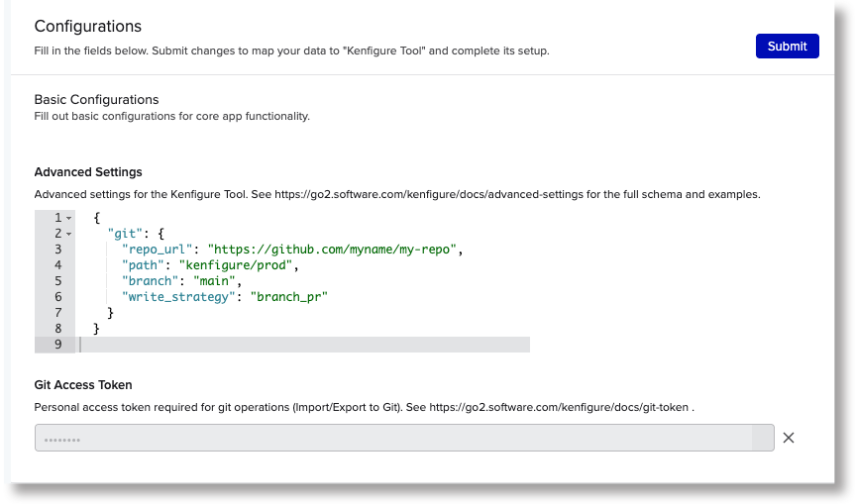The image size is (855, 504).
Task: Focus the Git Access Token password field
Action: (404, 438)
